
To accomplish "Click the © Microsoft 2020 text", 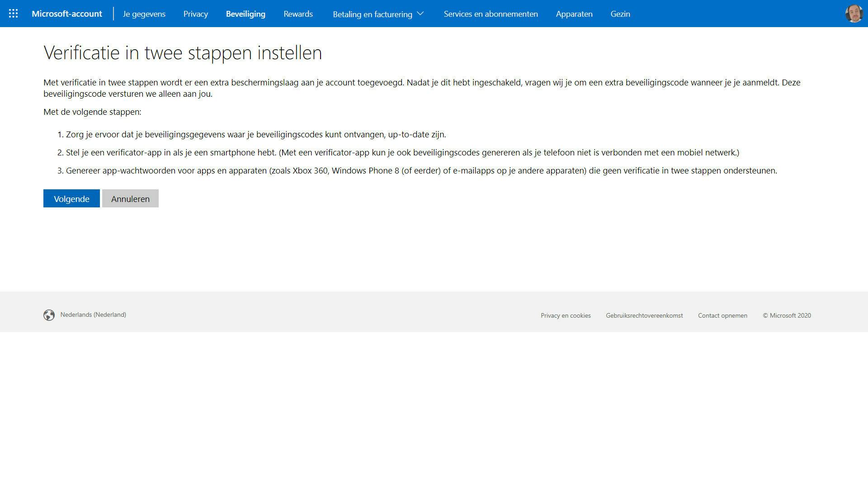I will 787,315.
